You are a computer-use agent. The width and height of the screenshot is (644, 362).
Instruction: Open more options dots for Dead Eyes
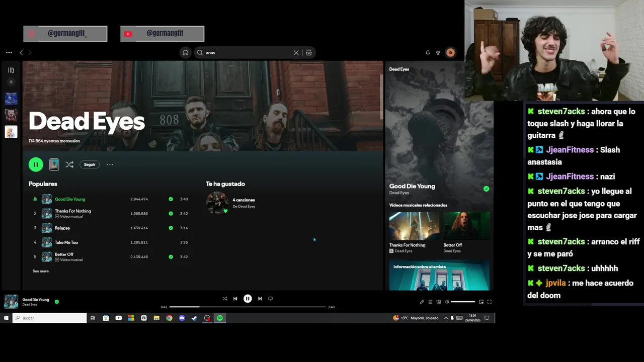[x=110, y=164]
